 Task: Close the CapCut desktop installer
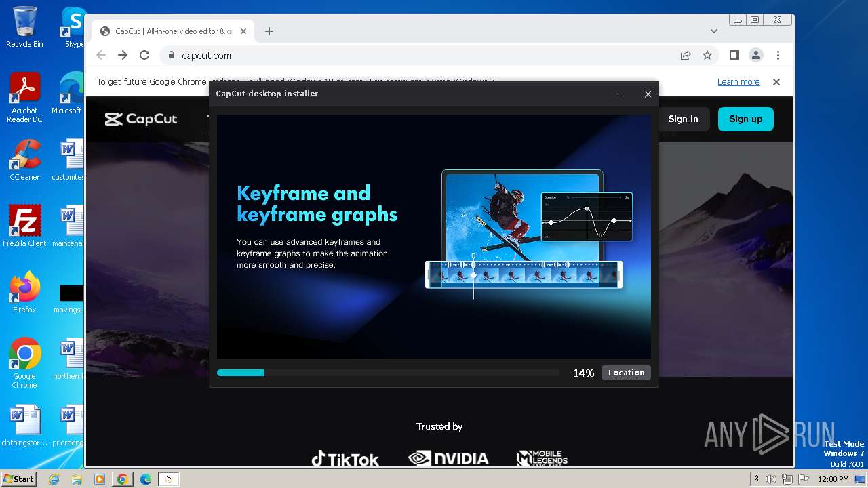(x=648, y=94)
